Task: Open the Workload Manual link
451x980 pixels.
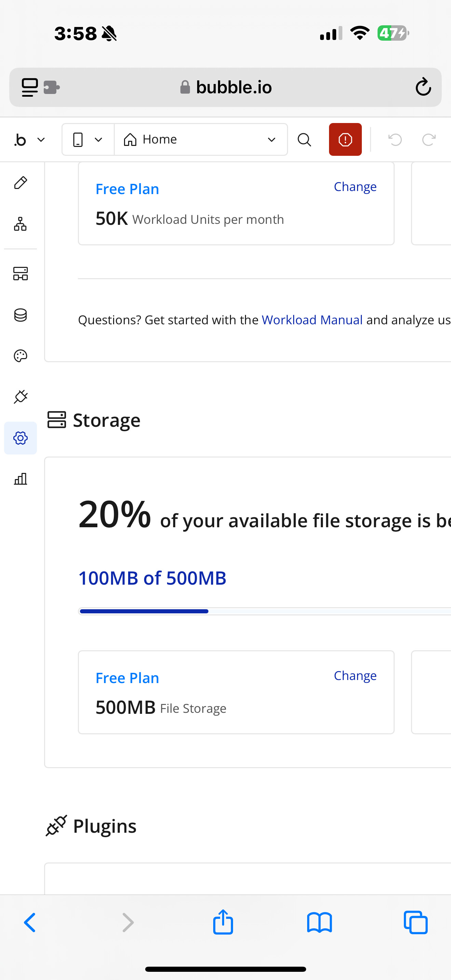Action: click(312, 320)
